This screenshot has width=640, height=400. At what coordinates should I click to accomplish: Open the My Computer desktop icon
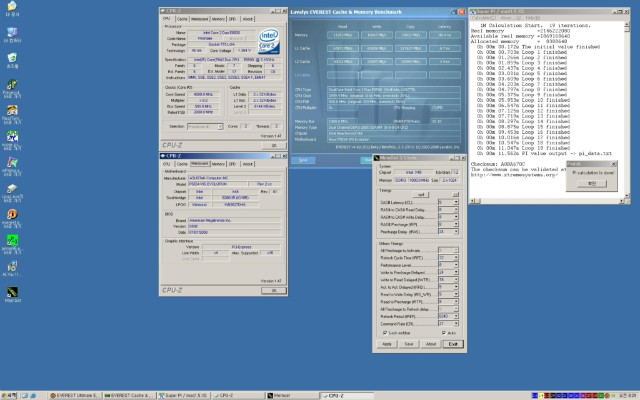(12, 33)
